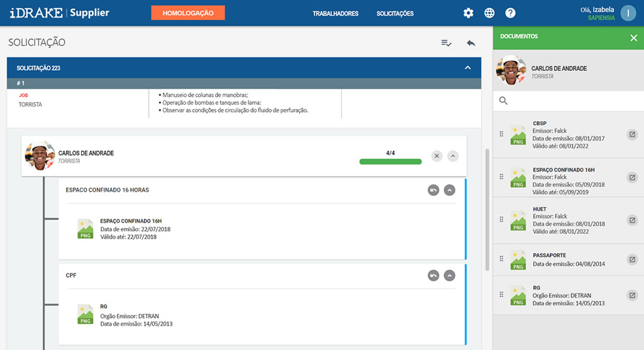
Task: Click 'Data de emissão: 04/08/2014' text
Action: (569, 264)
